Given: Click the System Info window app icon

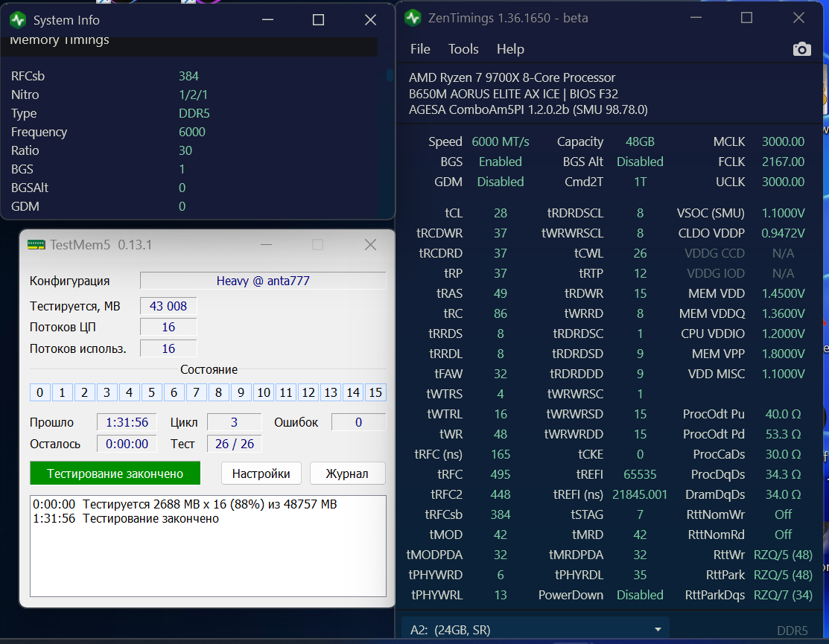Looking at the screenshot, I should pos(18,20).
